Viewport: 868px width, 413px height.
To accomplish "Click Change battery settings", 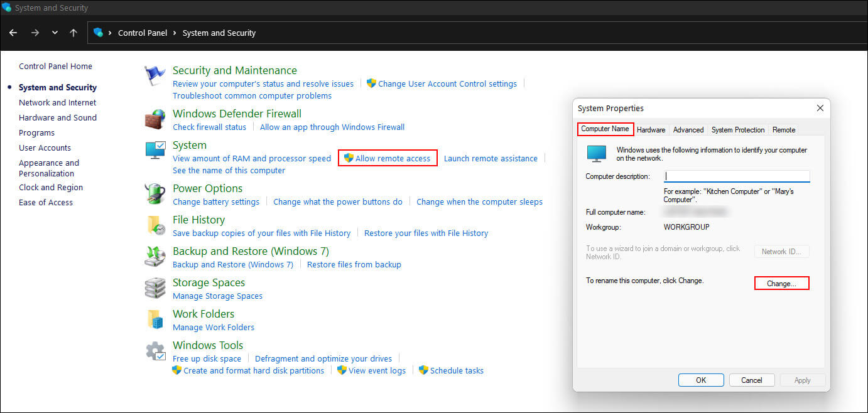I will [x=216, y=202].
